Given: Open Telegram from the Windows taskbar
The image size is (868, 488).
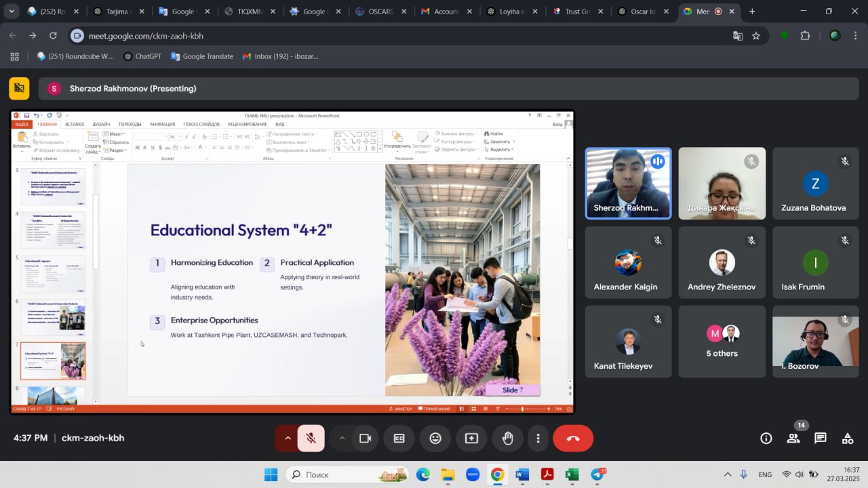Looking at the screenshot, I should pyautogui.click(x=597, y=474).
